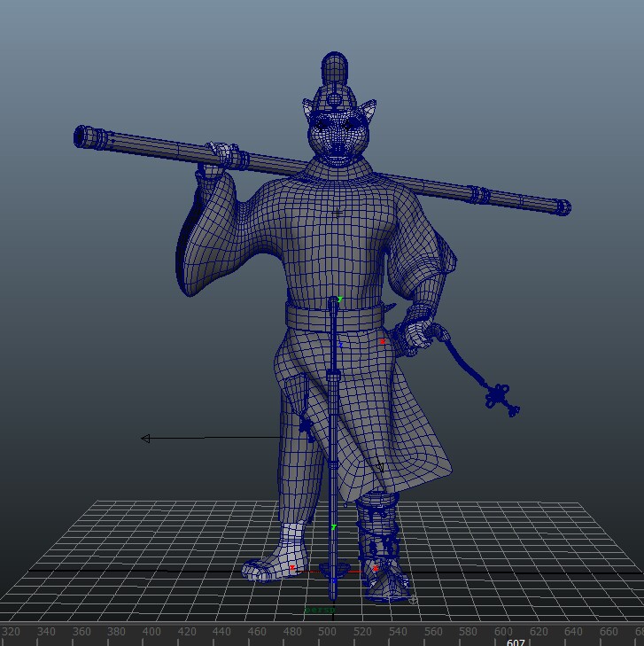
Task: Click frame 620 on the time slider
Action: 539,632
